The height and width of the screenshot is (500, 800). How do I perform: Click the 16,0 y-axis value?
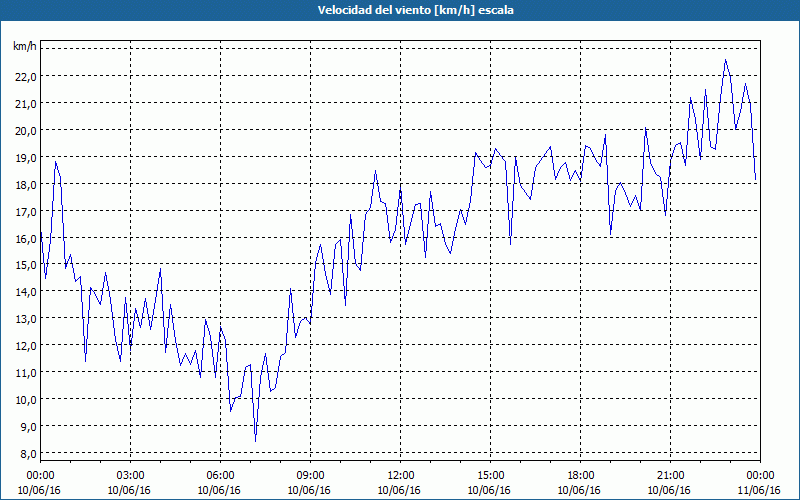click(26, 238)
